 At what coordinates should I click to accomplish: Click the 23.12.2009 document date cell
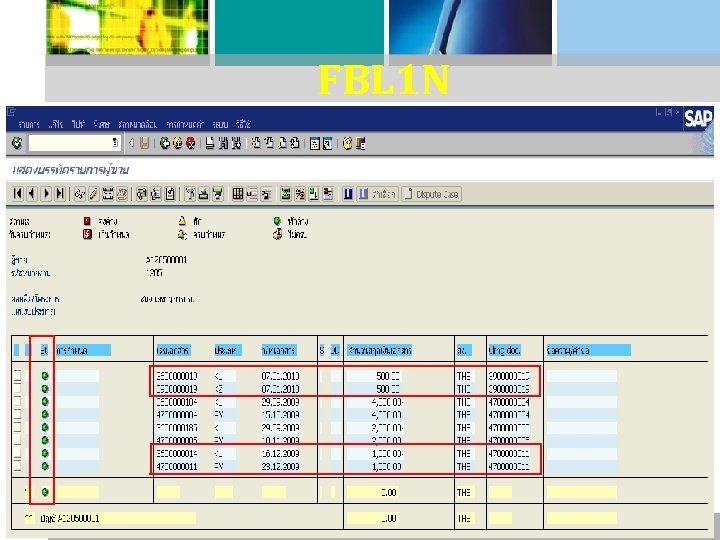pos(280,466)
